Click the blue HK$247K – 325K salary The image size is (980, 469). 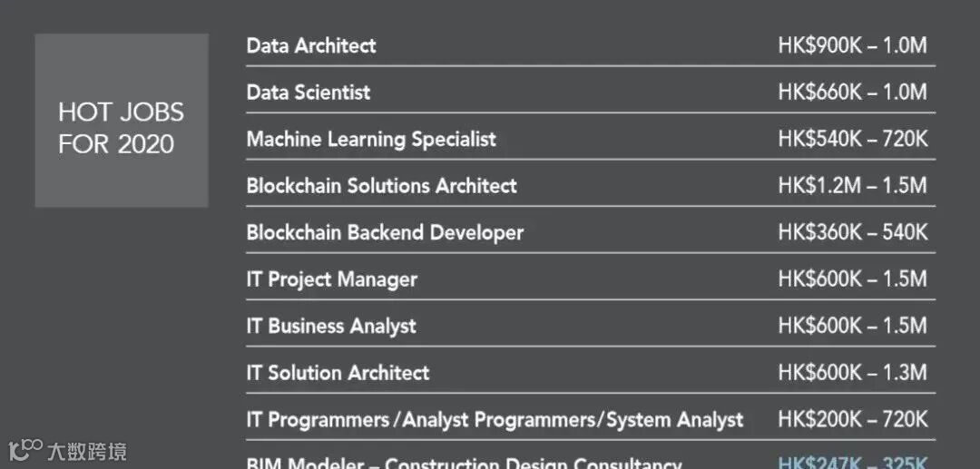[x=853, y=464]
